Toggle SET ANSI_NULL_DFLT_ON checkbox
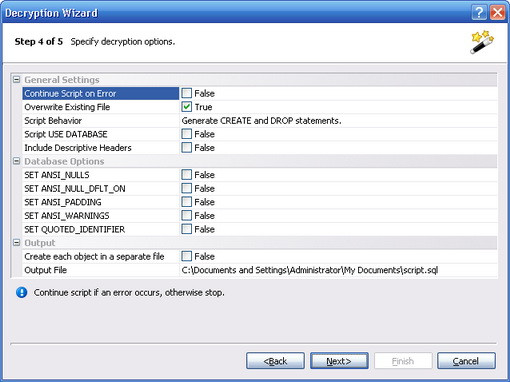This screenshot has height=382, width=510. pyautogui.click(x=187, y=188)
